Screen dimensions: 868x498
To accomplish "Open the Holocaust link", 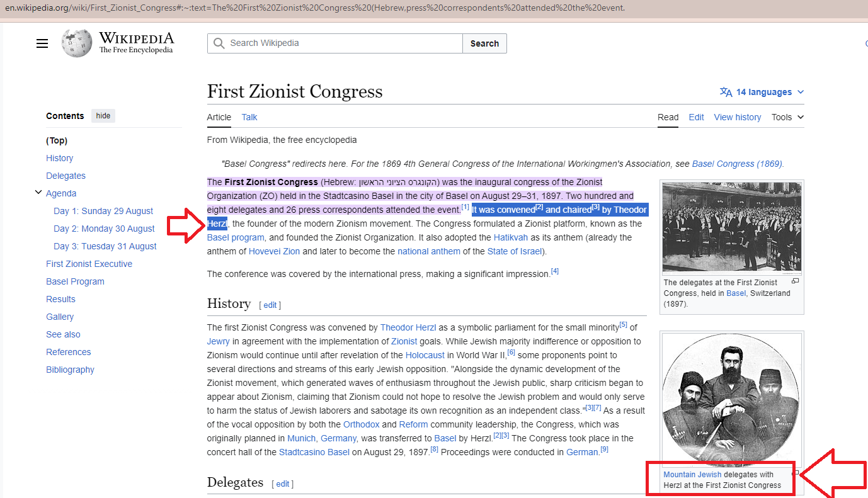I will (425, 355).
